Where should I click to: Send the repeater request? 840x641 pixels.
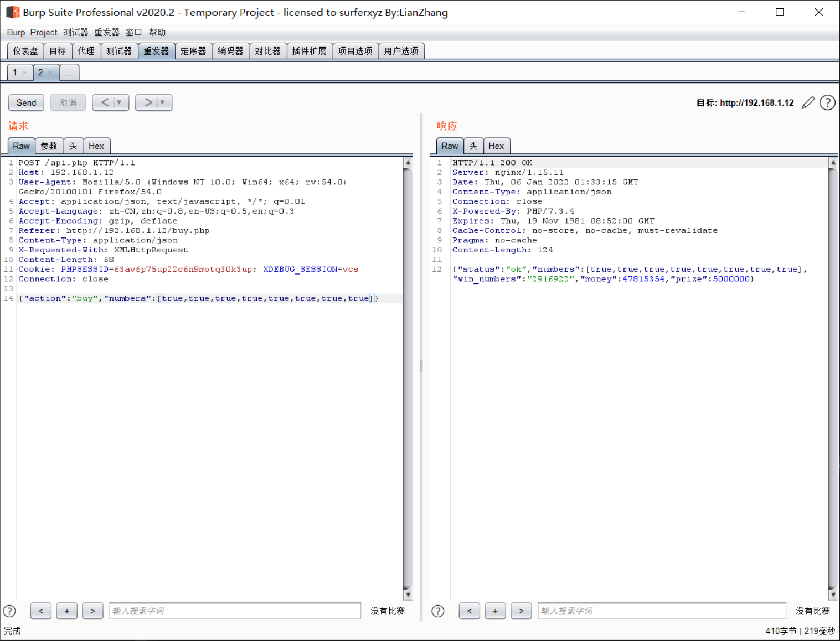[26, 102]
